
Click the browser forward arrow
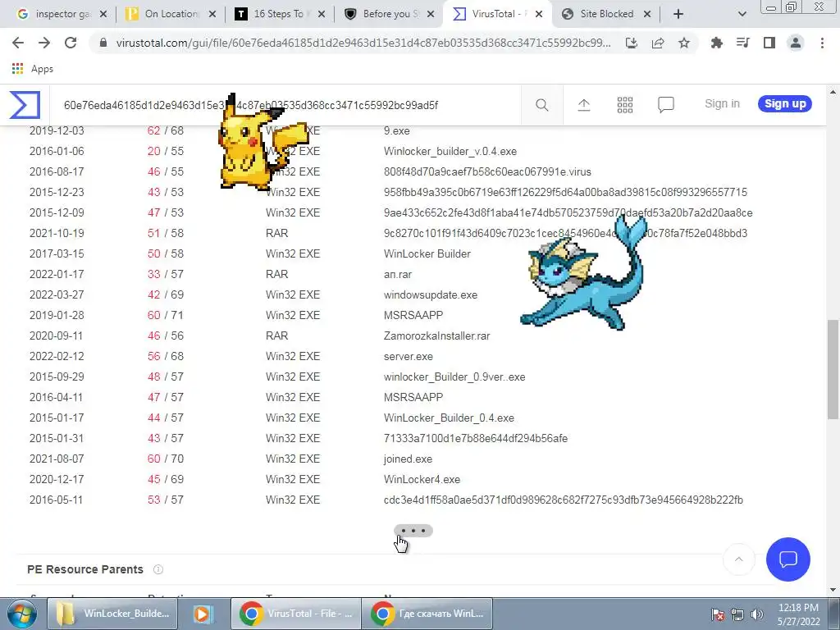tap(44, 43)
